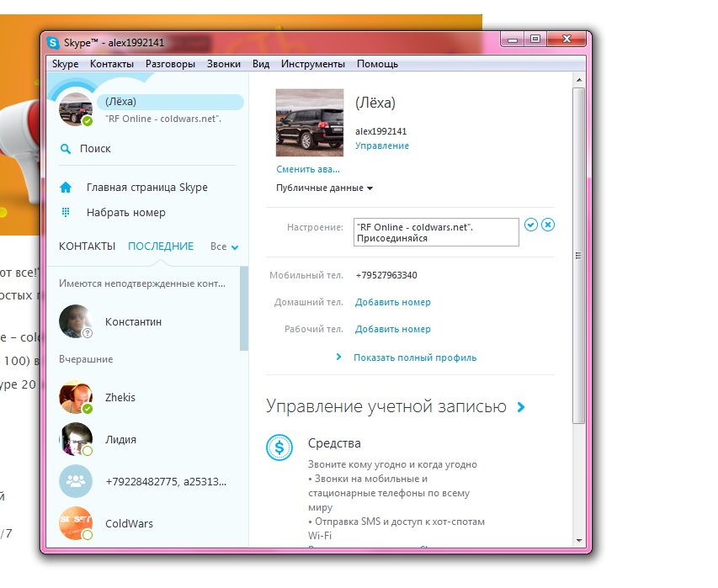Viewport: 718px width, 588px height.
Task: Open the Разговоры menu
Action: coord(170,64)
